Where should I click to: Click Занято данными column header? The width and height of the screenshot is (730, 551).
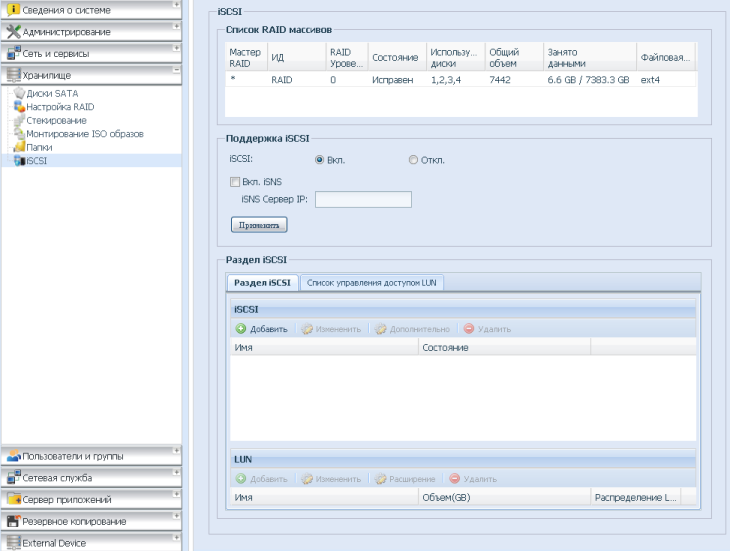tap(589, 57)
